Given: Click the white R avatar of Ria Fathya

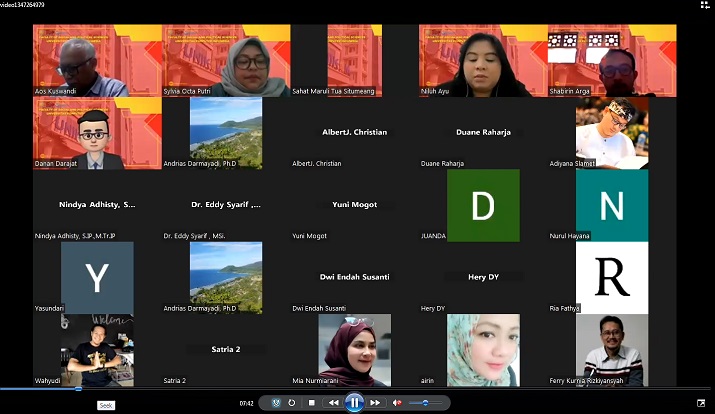Looking at the screenshot, I should click(611, 277).
